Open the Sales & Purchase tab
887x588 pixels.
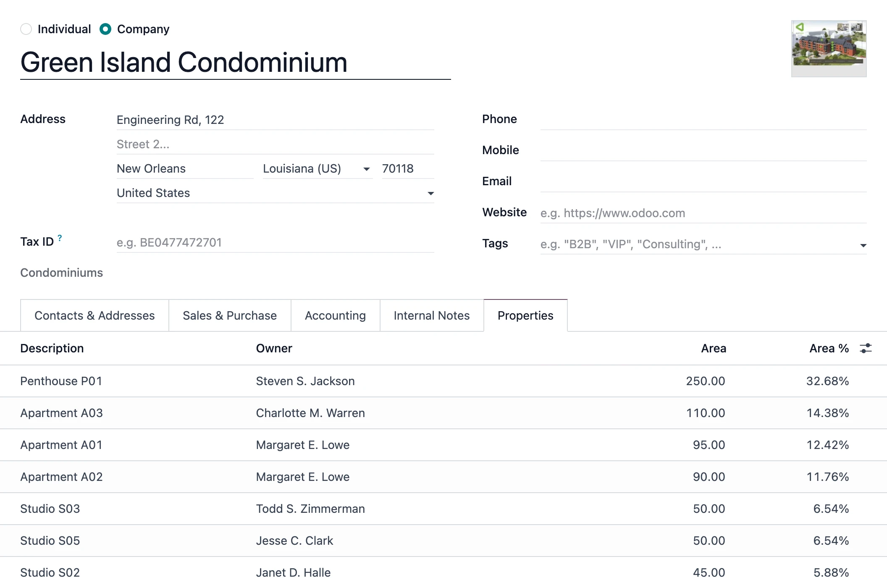[x=230, y=315]
